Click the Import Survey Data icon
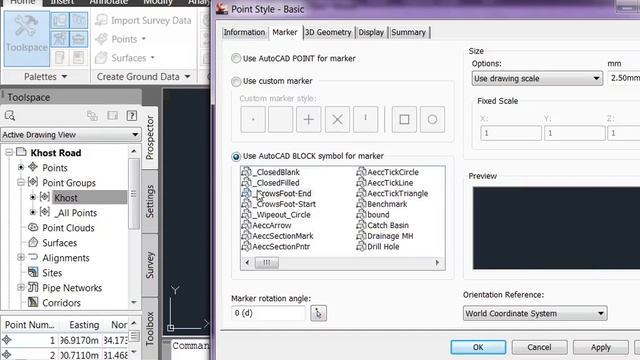The height and width of the screenshot is (360, 640). 101,20
